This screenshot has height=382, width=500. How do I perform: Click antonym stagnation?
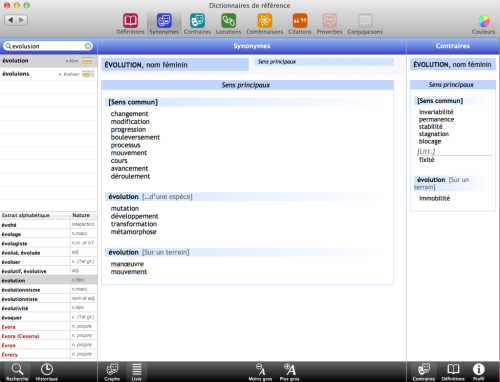(434, 134)
